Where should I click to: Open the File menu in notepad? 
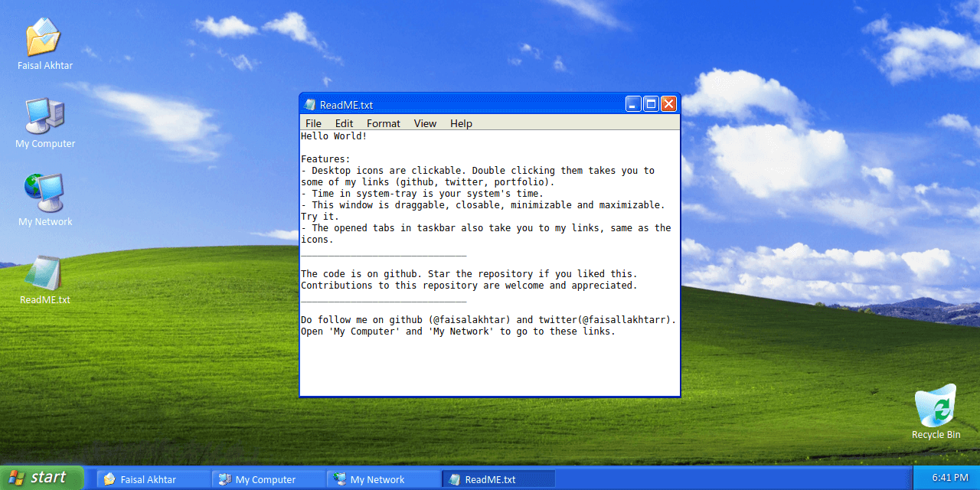click(x=313, y=123)
